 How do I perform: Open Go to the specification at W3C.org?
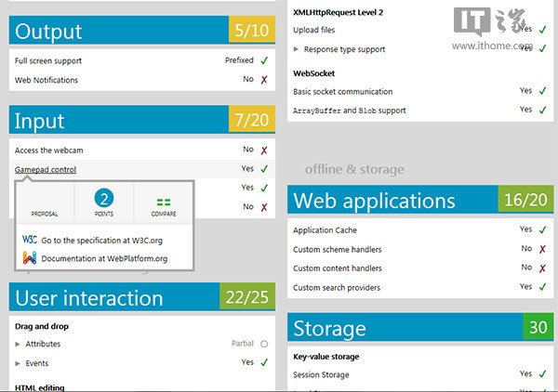(104, 240)
